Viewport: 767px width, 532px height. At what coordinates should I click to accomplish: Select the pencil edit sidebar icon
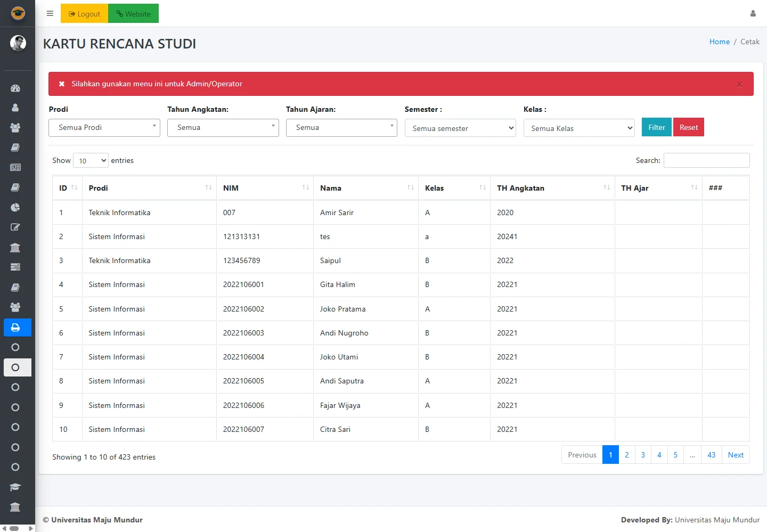(15, 227)
